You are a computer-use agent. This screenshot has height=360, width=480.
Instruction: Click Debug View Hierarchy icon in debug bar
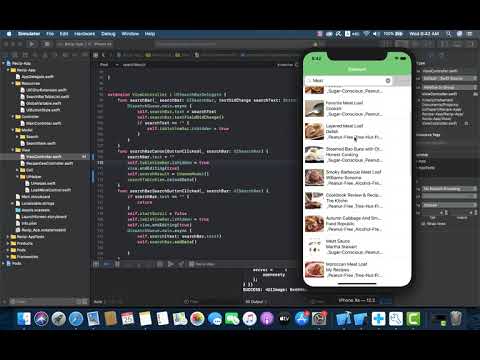coord(160,264)
